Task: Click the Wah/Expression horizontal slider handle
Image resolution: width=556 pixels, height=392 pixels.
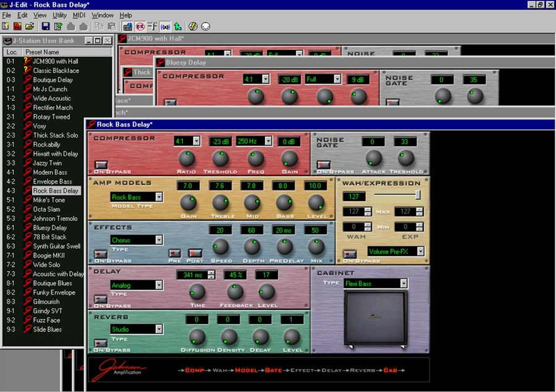Action: [x=418, y=195]
